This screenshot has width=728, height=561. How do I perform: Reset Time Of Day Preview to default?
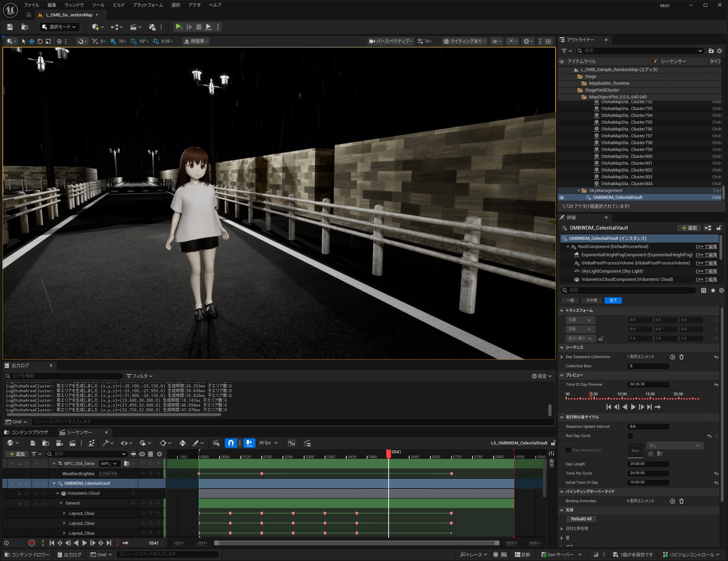(x=716, y=385)
